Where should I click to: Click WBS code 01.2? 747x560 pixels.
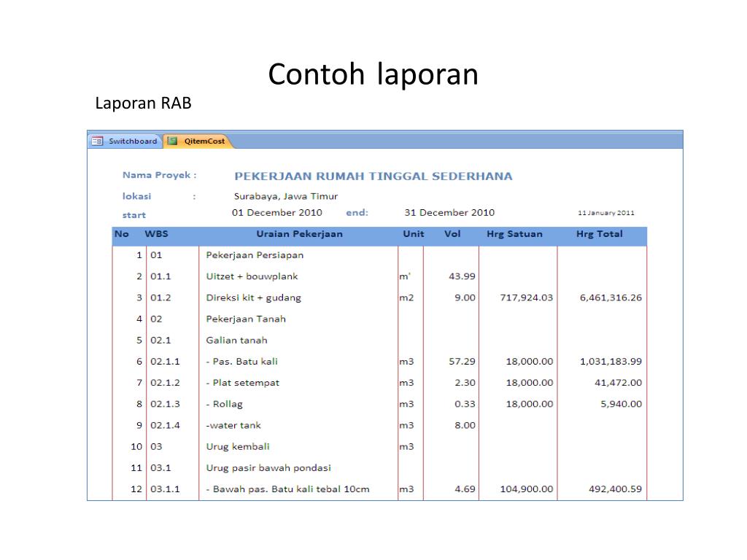pos(160,297)
